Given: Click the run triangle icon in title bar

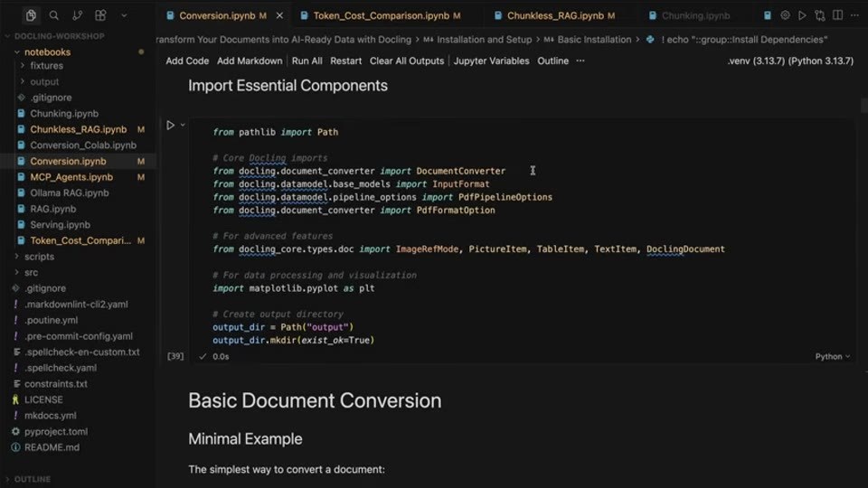Looking at the screenshot, I should tap(802, 15).
